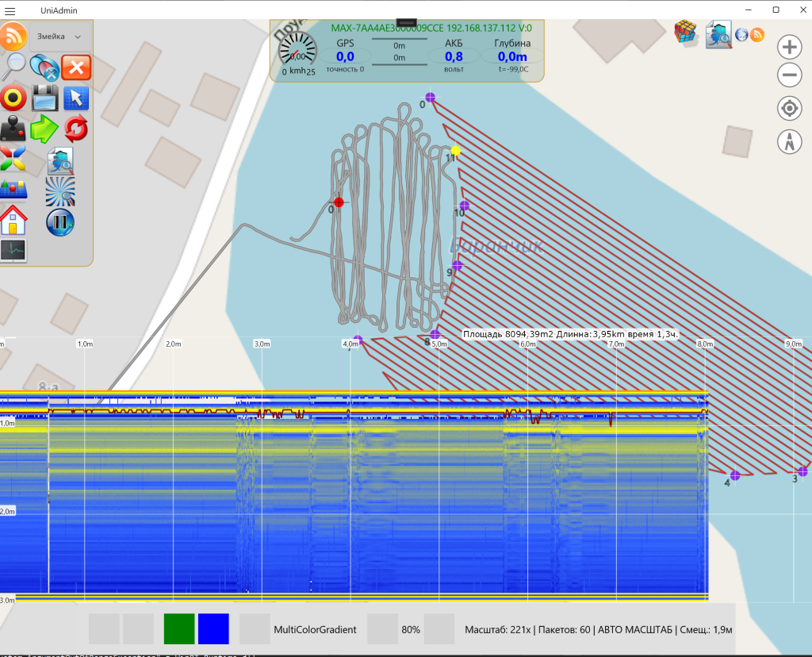Zoom out of the map with minus
This screenshot has width=812, height=657.
coord(790,76)
